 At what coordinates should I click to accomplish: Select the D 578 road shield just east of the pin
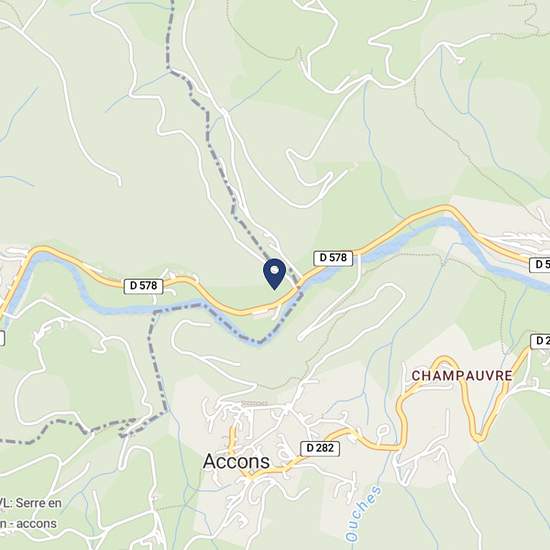333,258
